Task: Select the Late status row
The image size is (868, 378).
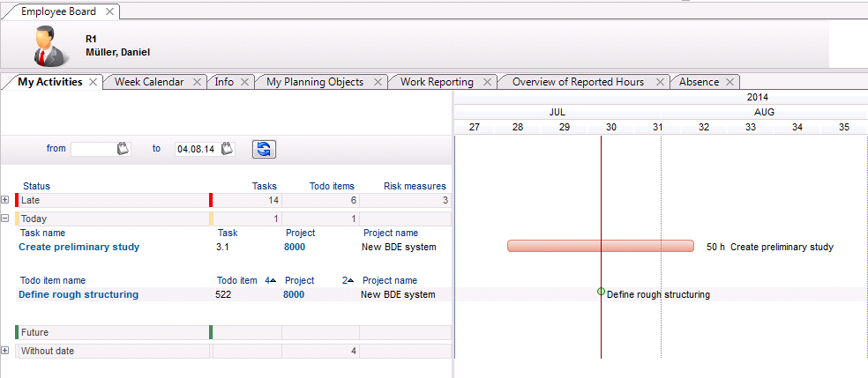Action: (233, 200)
